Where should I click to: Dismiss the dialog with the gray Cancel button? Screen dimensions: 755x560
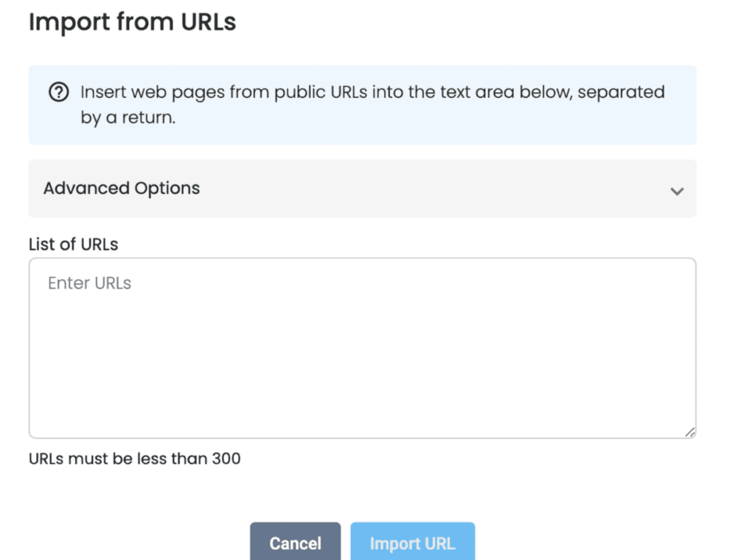(295, 543)
